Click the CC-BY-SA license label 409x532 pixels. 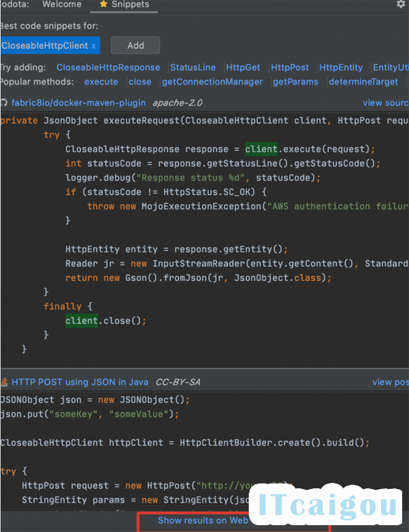[x=178, y=383]
